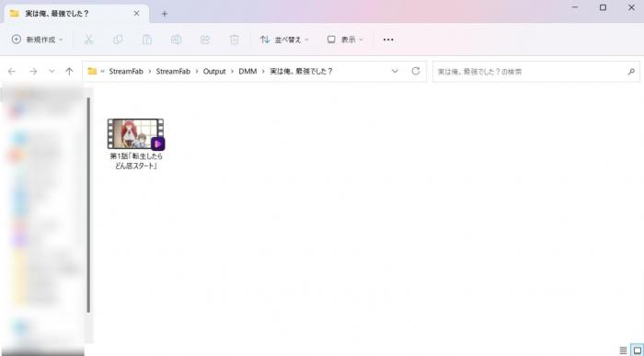
Task: Click the search magnifier icon
Action: tap(631, 72)
